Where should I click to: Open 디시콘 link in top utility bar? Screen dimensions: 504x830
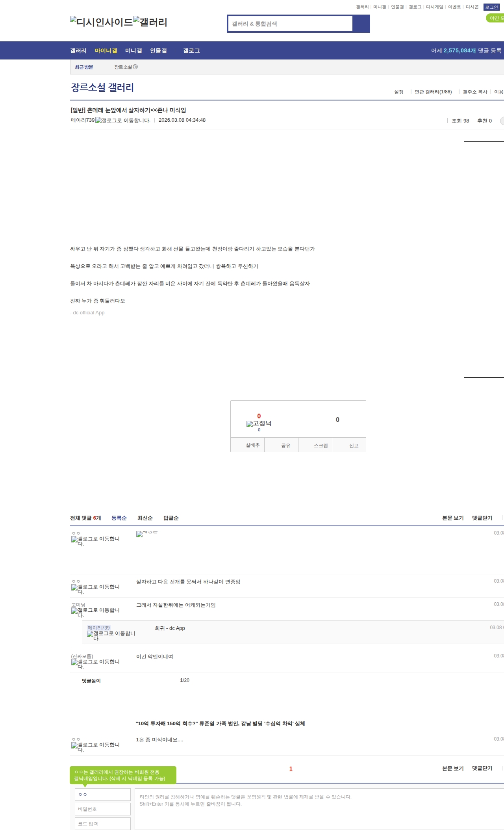(472, 7)
